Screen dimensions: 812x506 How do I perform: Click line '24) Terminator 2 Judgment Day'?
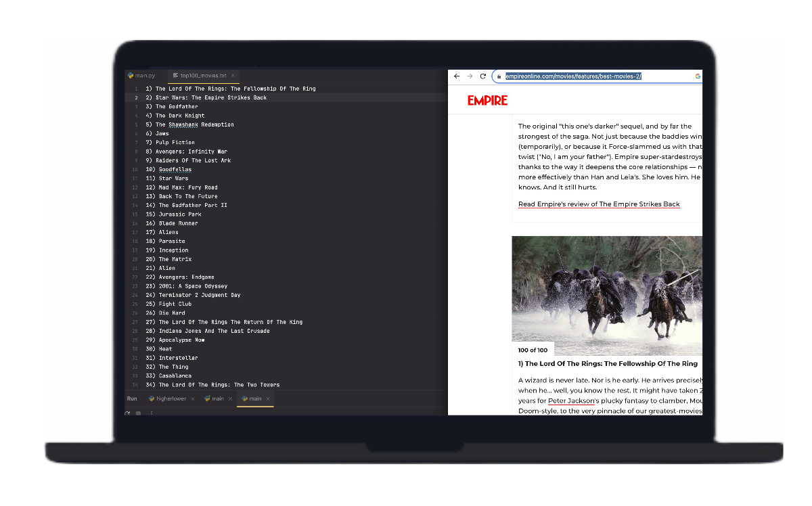click(193, 295)
